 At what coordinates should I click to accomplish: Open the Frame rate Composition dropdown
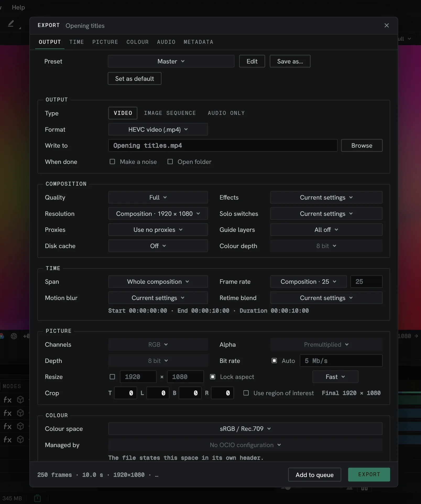point(309,282)
